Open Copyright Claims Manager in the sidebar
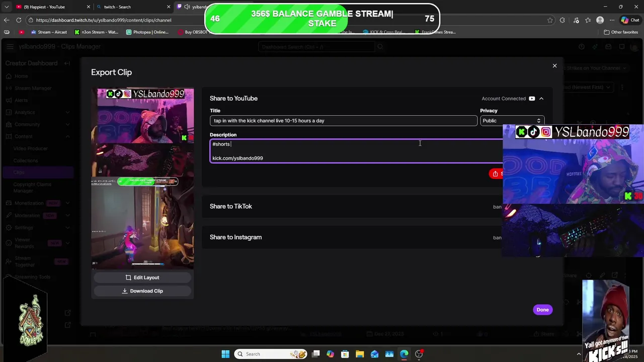 [32, 188]
